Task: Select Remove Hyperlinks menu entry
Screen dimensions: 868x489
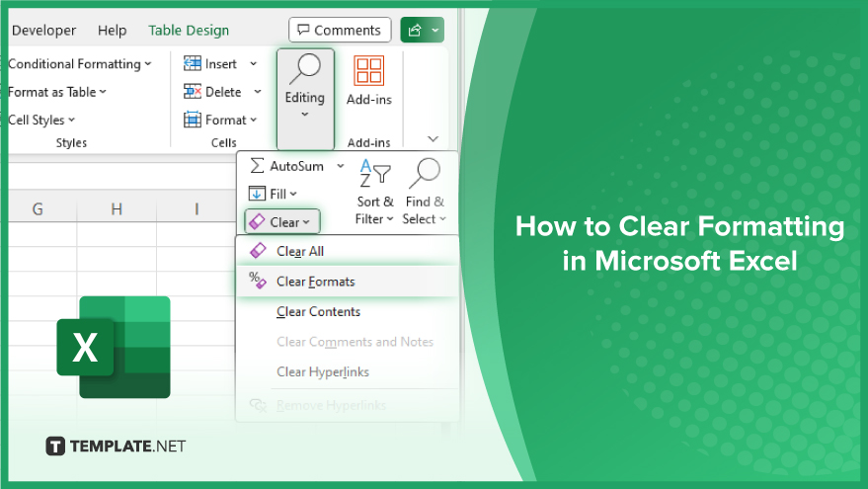Action: [347, 405]
